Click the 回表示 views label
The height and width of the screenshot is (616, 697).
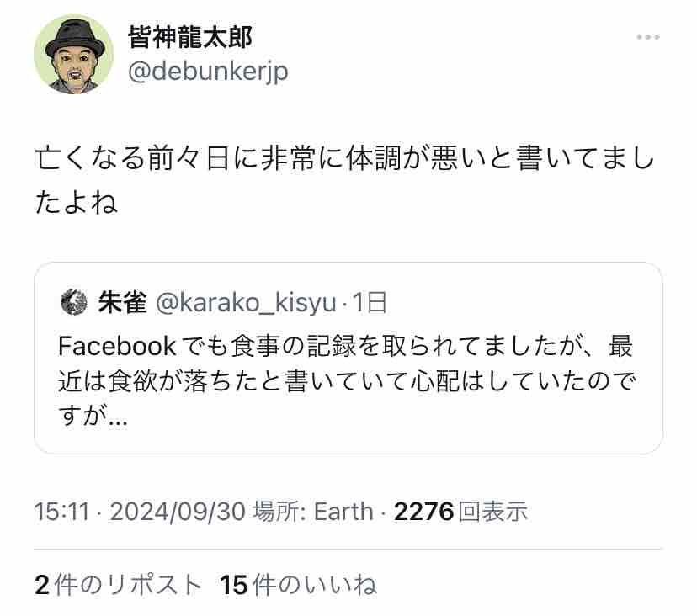(494, 511)
